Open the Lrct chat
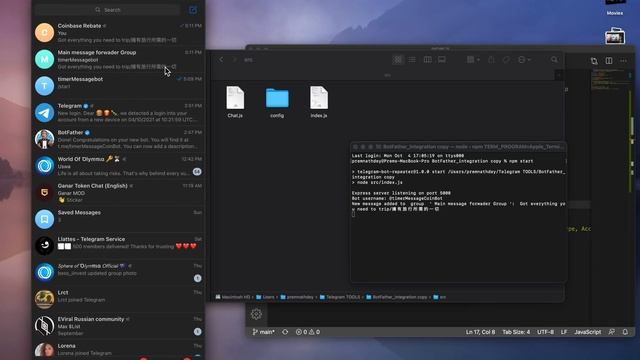640x360 pixels. pyautogui.click(x=118, y=299)
